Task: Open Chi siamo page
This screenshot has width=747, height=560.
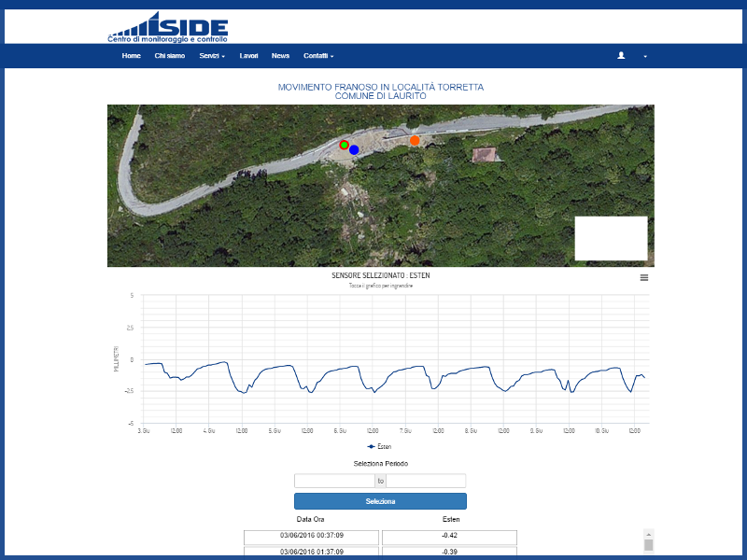Action: [x=170, y=56]
